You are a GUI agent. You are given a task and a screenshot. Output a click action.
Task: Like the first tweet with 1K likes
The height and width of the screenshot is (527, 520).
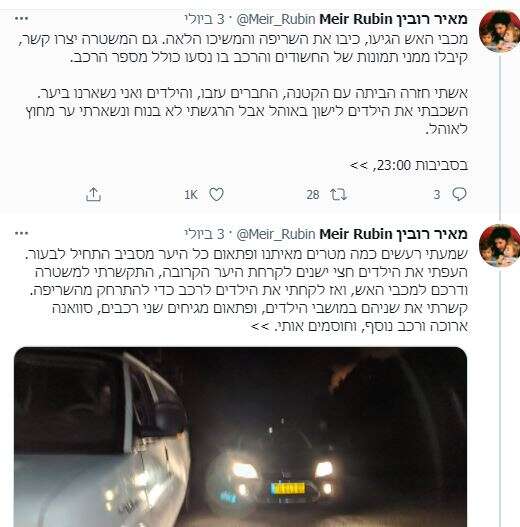click(x=216, y=194)
